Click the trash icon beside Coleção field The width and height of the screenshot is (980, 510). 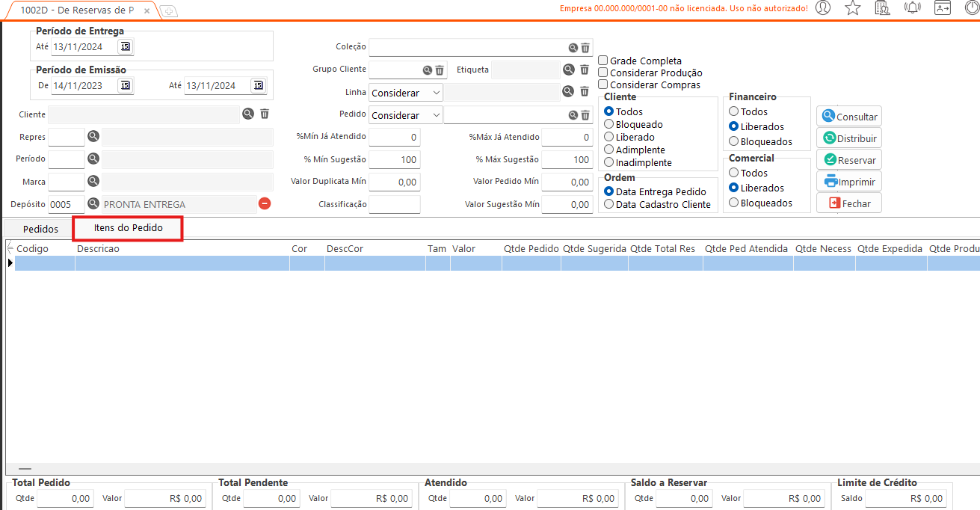point(585,47)
